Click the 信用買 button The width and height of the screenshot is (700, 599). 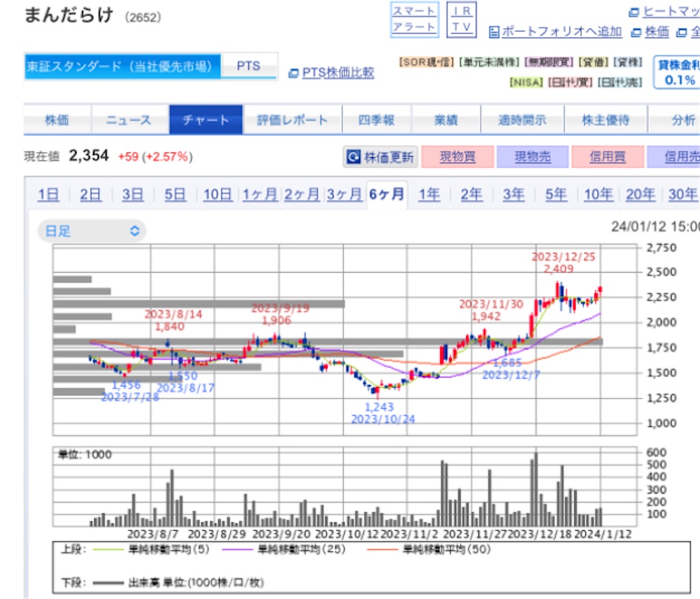(608, 157)
